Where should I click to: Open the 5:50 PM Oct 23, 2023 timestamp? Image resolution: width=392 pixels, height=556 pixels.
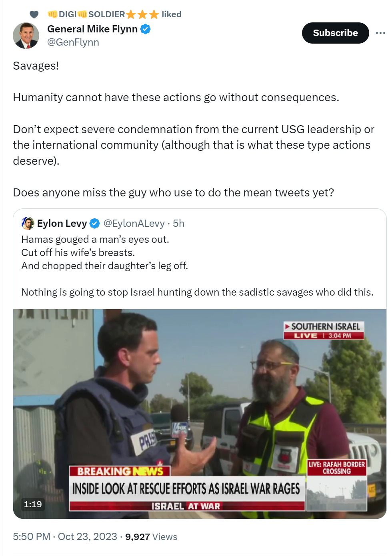pyautogui.click(x=65, y=536)
